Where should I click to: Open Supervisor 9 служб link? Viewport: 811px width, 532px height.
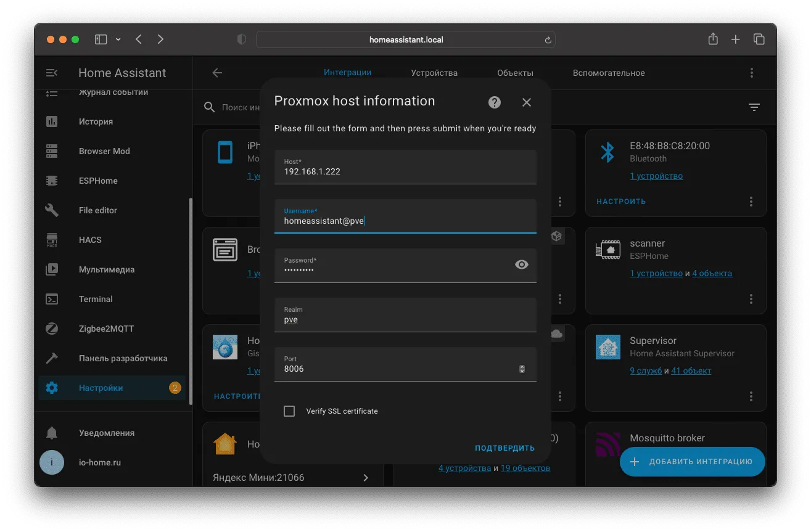pyautogui.click(x=646, y=371)
